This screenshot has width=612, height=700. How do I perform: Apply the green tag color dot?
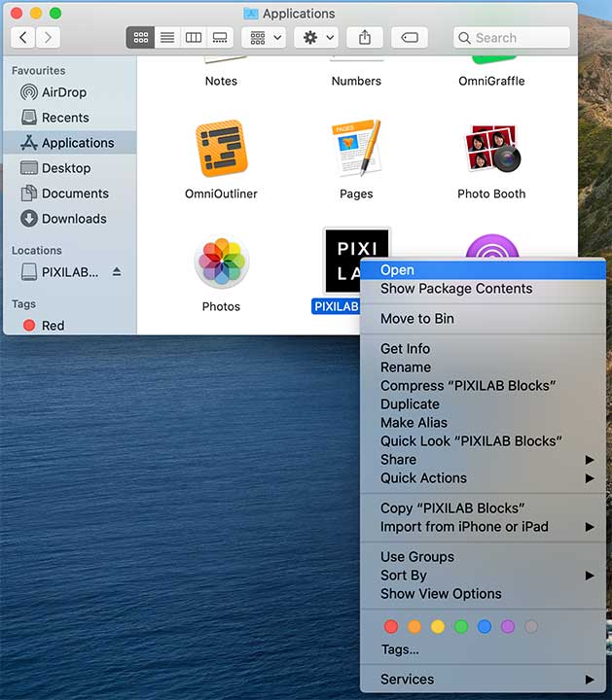point(461,626)
